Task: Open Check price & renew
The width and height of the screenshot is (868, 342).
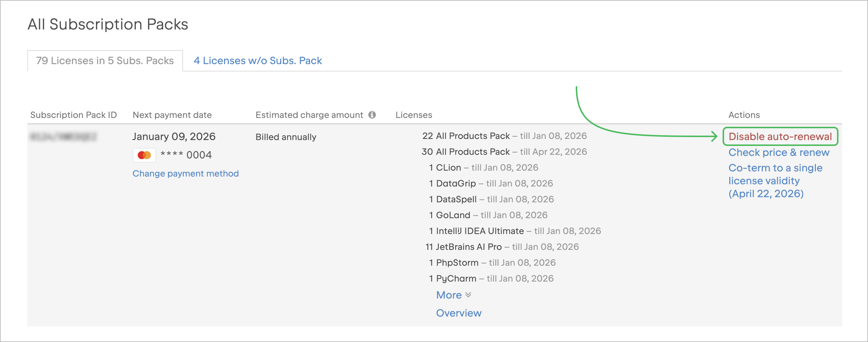Action: [779, 152]
